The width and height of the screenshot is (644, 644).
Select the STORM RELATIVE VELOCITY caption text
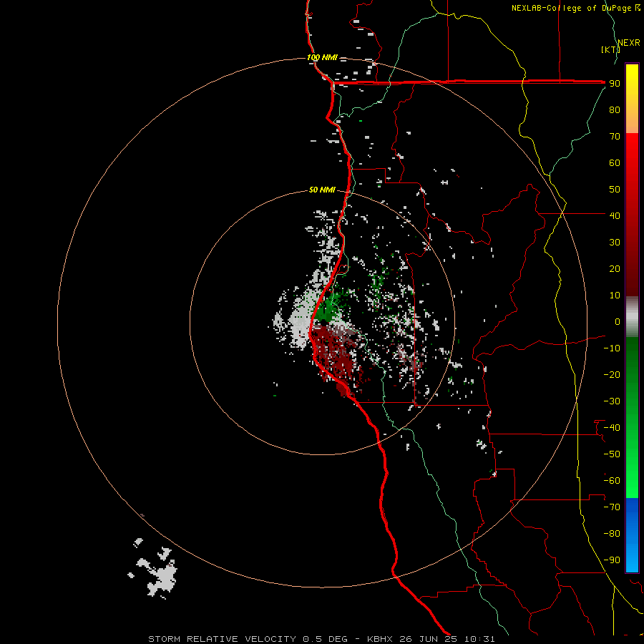pos(222,639)
